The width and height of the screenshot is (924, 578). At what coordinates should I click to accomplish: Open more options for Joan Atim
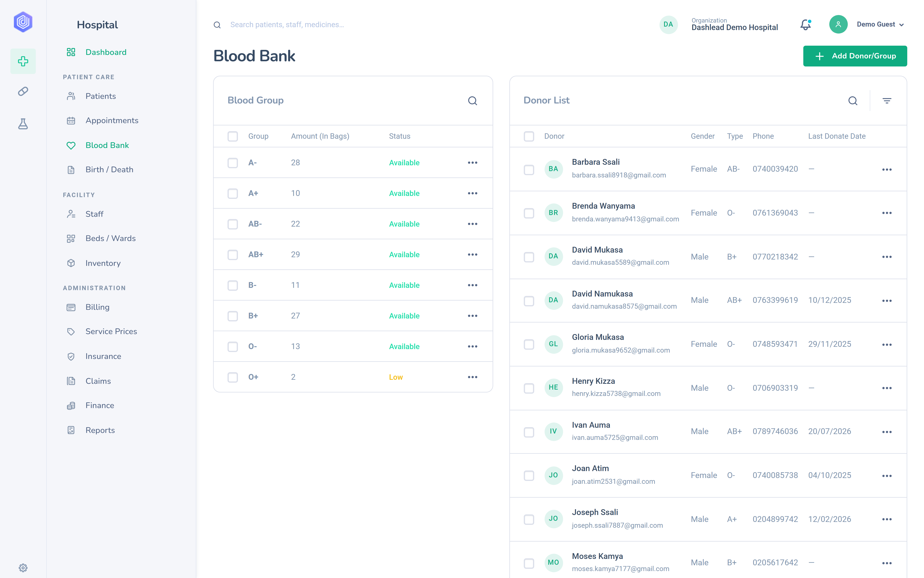pos(887,476)
